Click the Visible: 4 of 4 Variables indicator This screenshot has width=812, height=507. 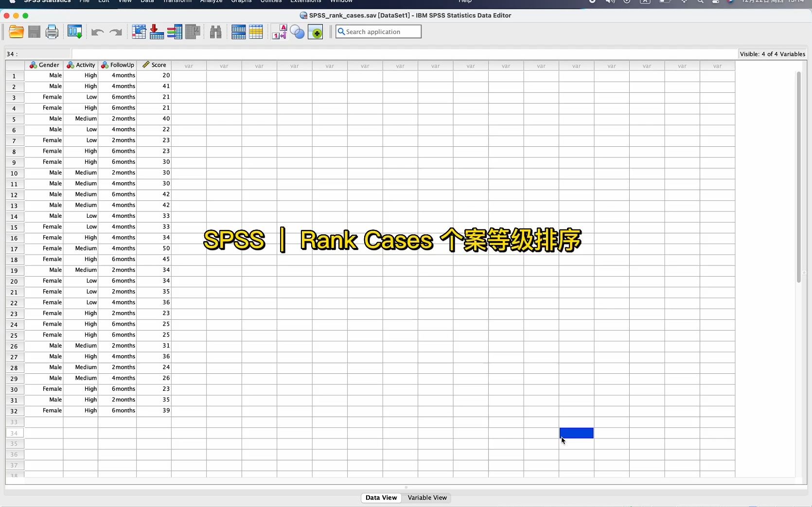tap(773, 54)
